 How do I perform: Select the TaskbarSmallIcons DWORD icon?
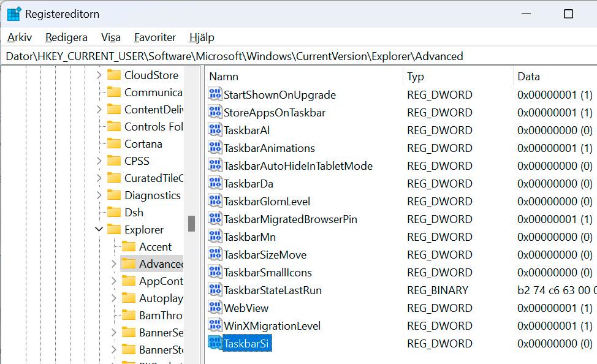215,272
